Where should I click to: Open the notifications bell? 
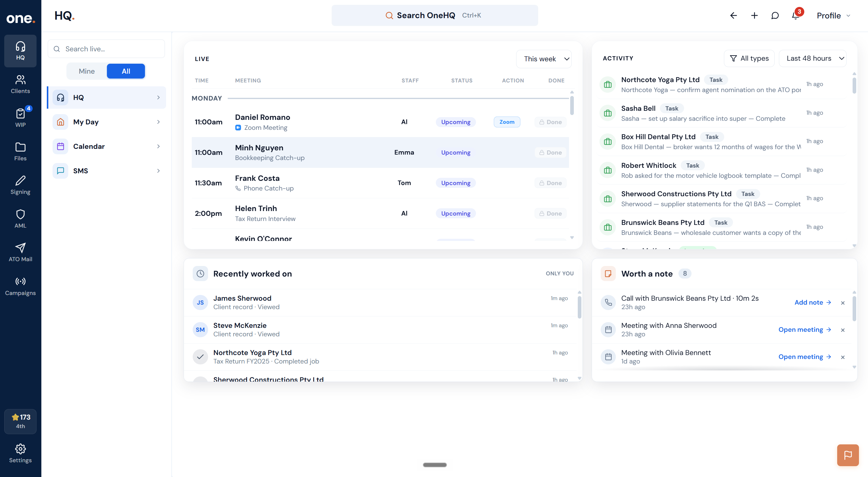796,15
